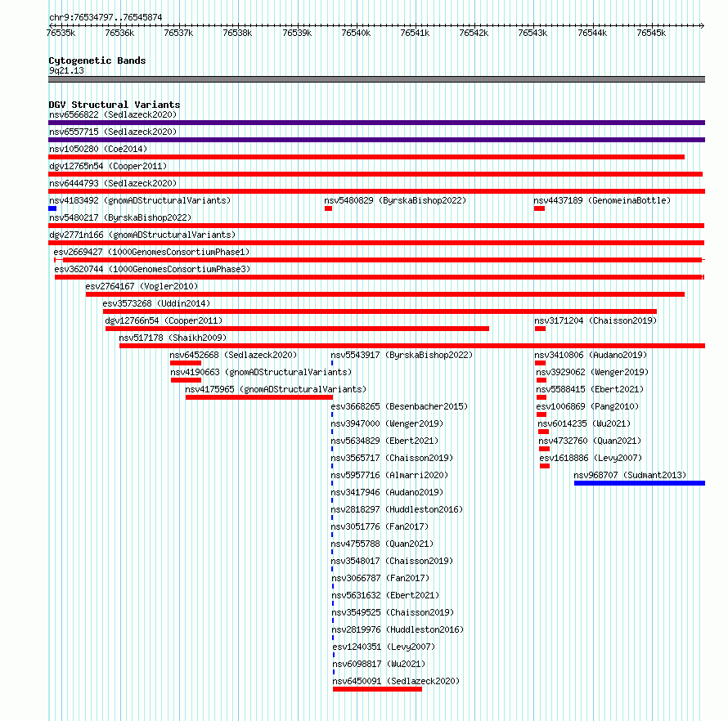Screen dimensions: 728x721
Task: Select nsv3929062 (Wenger2019) label
Action: 592,372
